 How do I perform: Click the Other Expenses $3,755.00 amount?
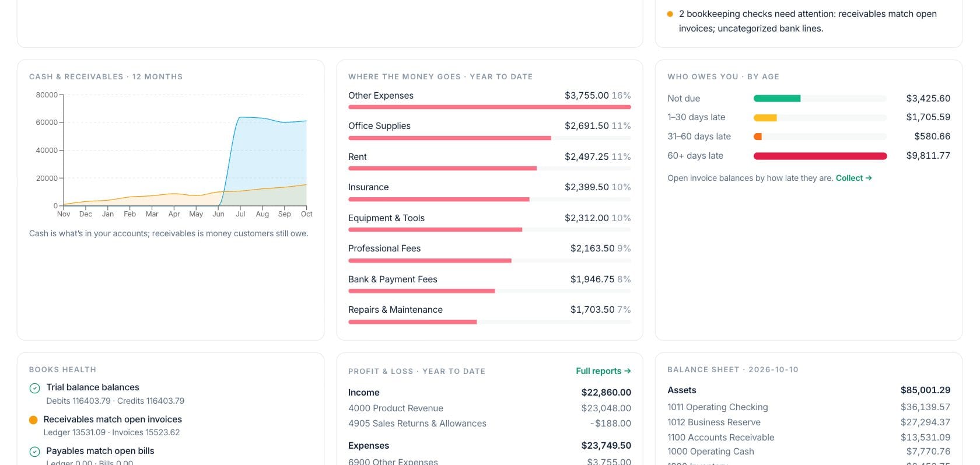586,96
